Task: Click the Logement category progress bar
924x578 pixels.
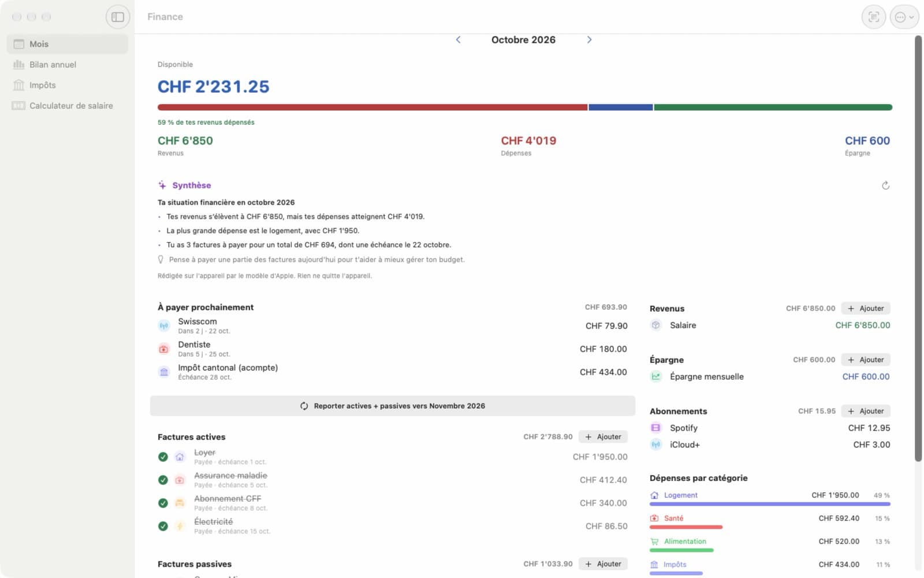Action: (770, 504)
